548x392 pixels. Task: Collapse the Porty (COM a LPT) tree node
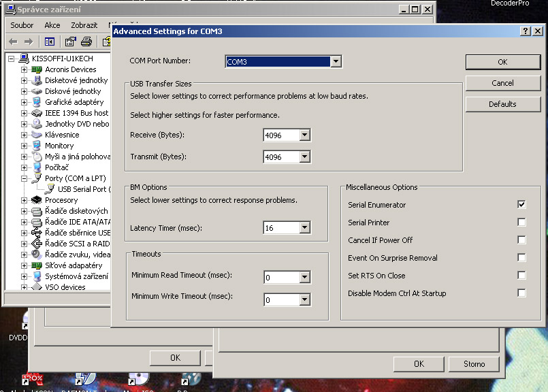(25, 178)
